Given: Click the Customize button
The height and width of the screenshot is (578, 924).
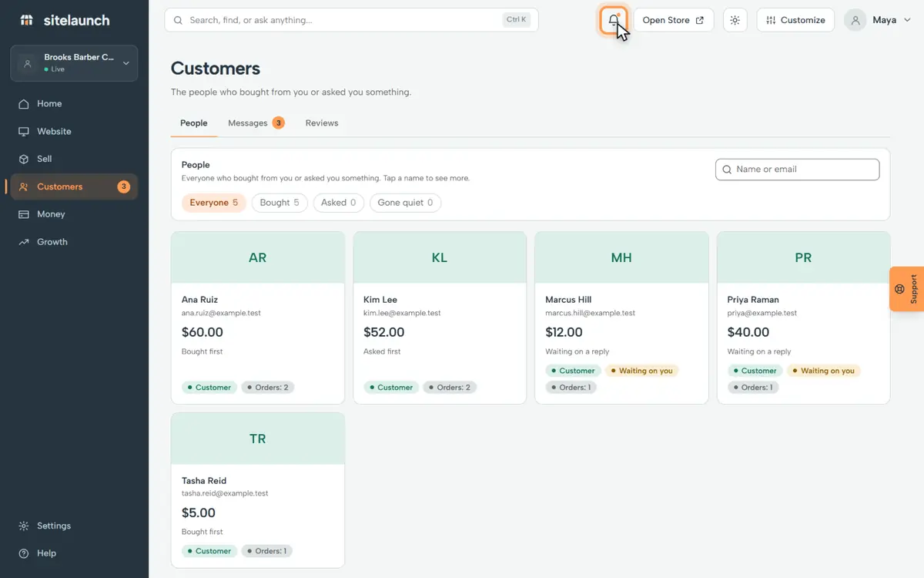Looking at the screenshot, I should [795, 20].
